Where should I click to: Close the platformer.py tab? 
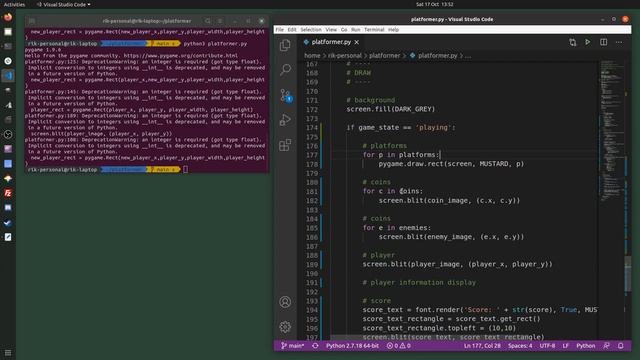357,42
